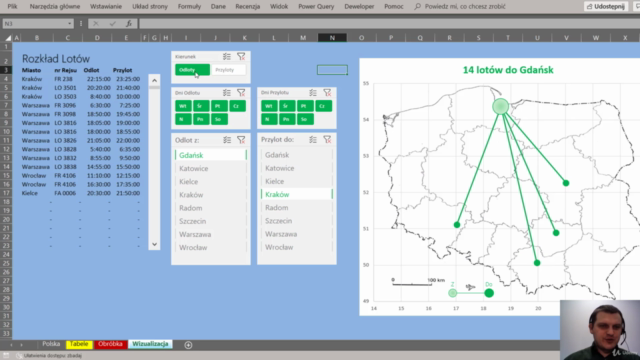The height and width of the screenshot is (360, 640).
Task: Switch to the red Obróbka sheet tab
Action: click(110, 344)
